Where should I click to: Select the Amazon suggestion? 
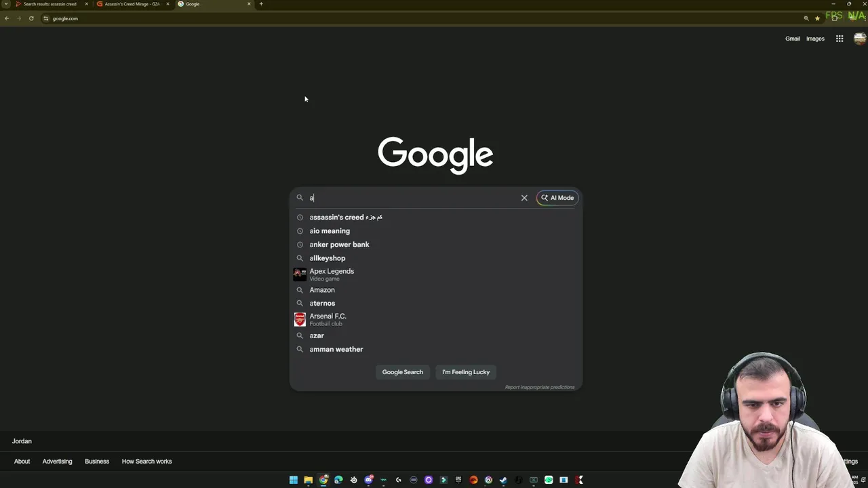click(x=436, y=290)
